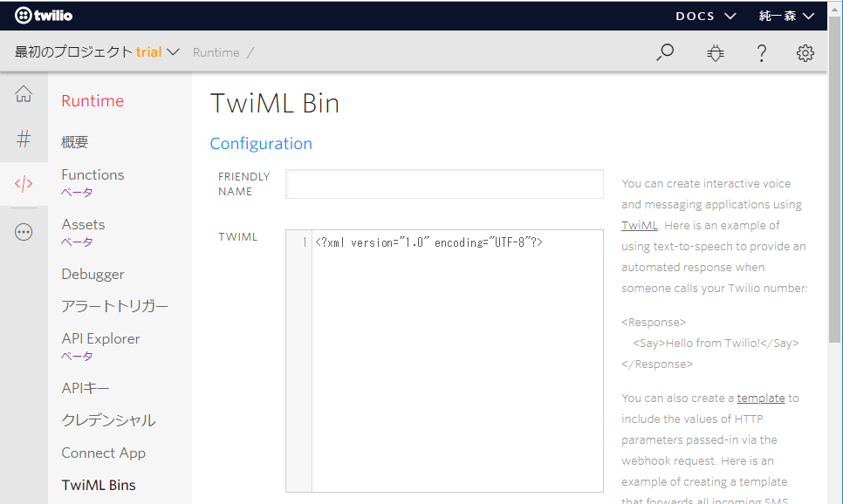Open the Assets menu item
The width and height of the screenshot is (843, 504).
(83, 224)
